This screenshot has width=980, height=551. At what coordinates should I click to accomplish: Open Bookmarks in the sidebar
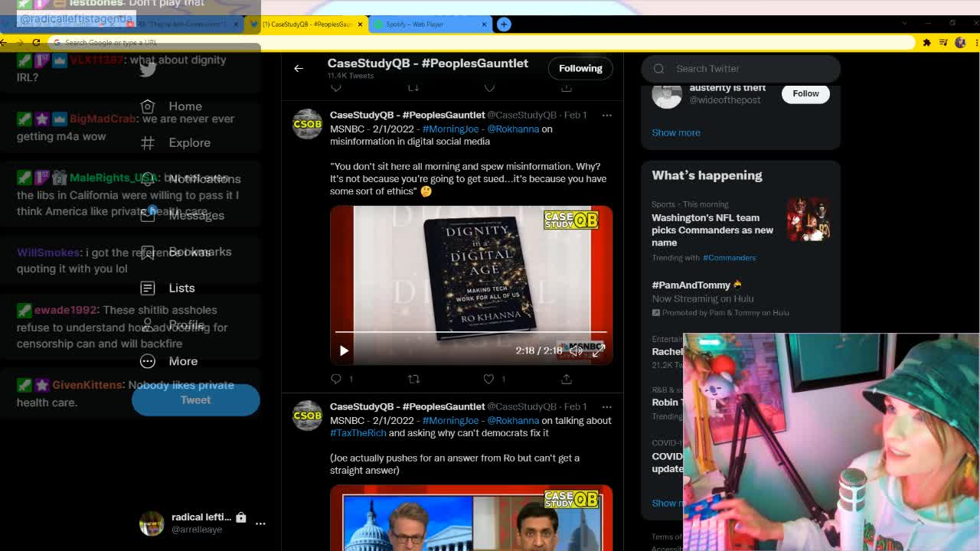tap(187, 252)
